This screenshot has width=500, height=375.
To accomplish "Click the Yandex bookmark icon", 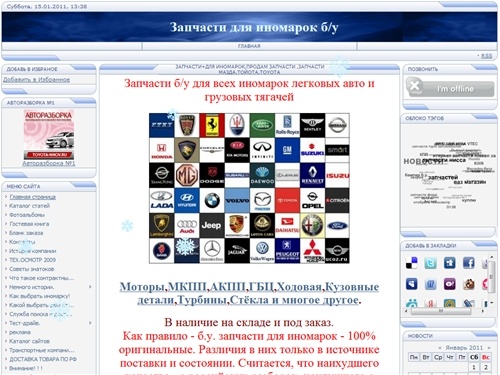I will (431, 303).
